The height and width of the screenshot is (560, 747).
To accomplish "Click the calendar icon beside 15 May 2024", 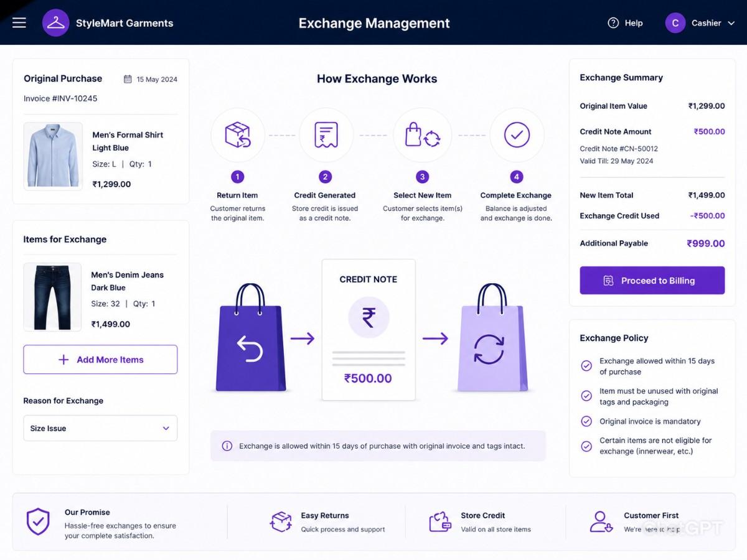I will tap(128, 79).
